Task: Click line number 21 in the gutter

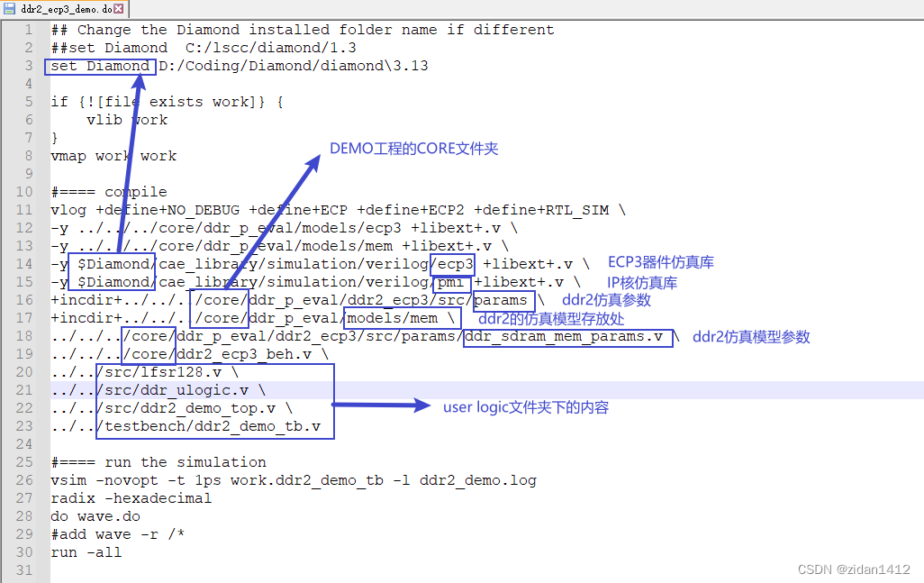Action: [x=24, y=389]
